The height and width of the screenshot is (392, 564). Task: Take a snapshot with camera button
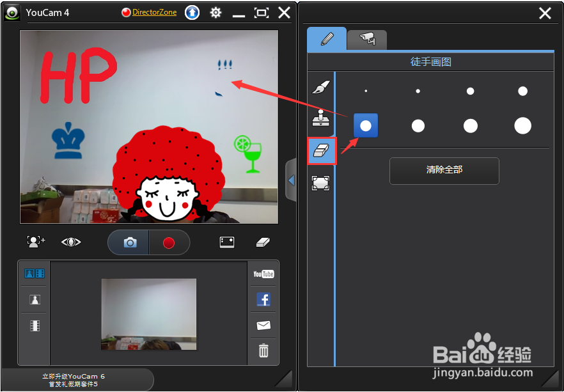coord(129,242)
